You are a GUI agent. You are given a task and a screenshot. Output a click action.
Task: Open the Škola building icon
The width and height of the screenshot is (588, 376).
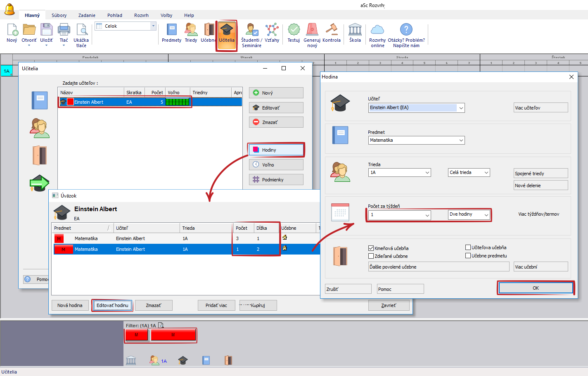(355, 33)
